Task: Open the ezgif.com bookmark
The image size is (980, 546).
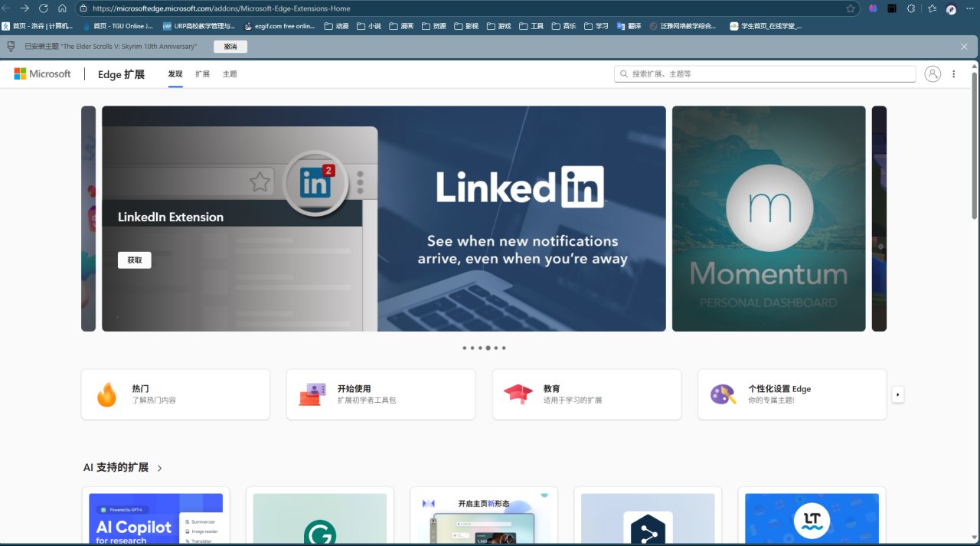Action: click(x=279, y=26)
